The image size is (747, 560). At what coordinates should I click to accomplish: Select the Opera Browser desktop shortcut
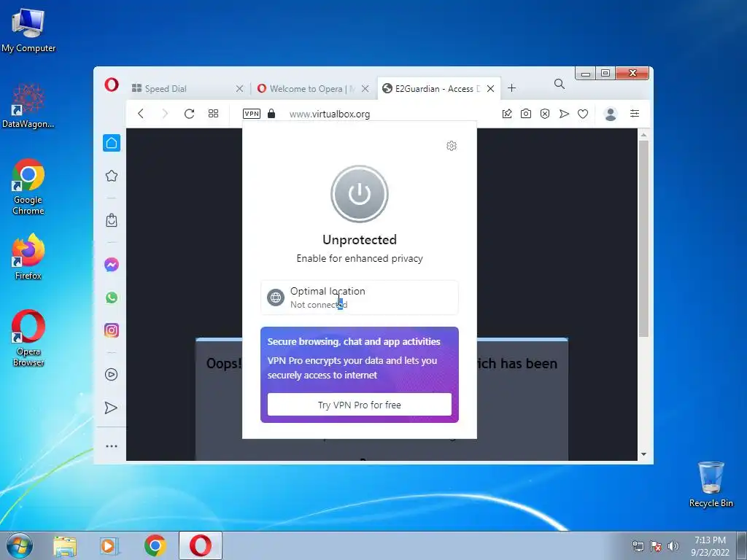pos(28,338)
